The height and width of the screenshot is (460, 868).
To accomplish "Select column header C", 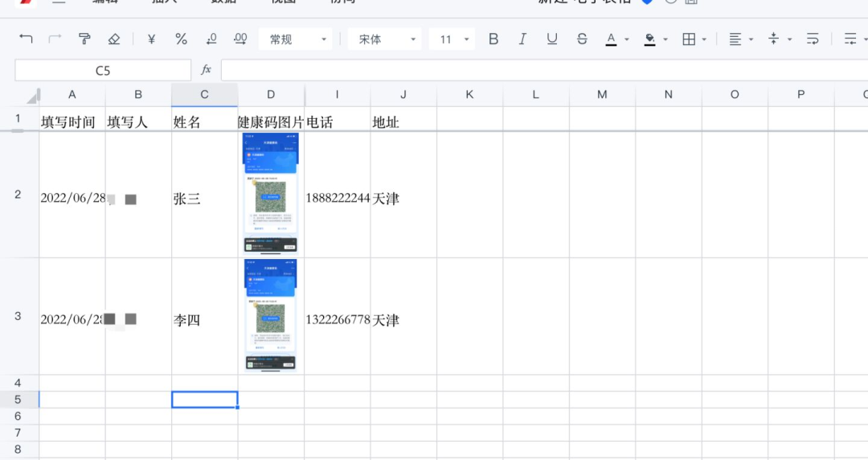I will pyautogui.click(x=205, y=95).
